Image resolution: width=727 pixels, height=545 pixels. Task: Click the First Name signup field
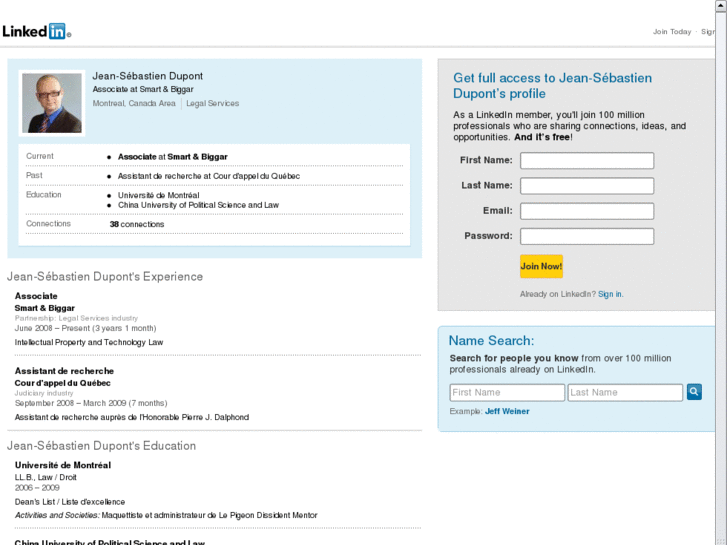pos(587,161)
